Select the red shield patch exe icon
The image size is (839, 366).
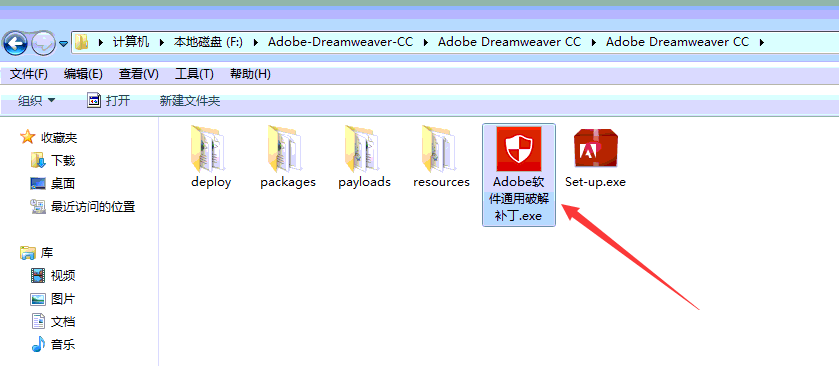(518, 149)
